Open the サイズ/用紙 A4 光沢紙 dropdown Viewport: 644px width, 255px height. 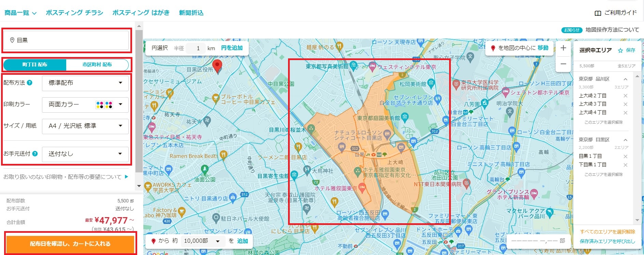pyautogui.click(x=85, y=126)
